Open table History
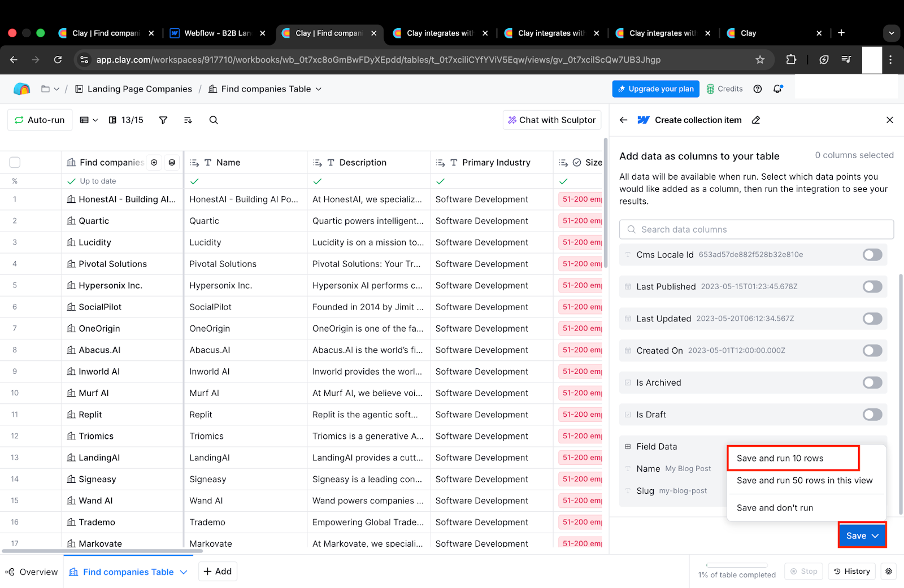 click(x=852, y=571)
